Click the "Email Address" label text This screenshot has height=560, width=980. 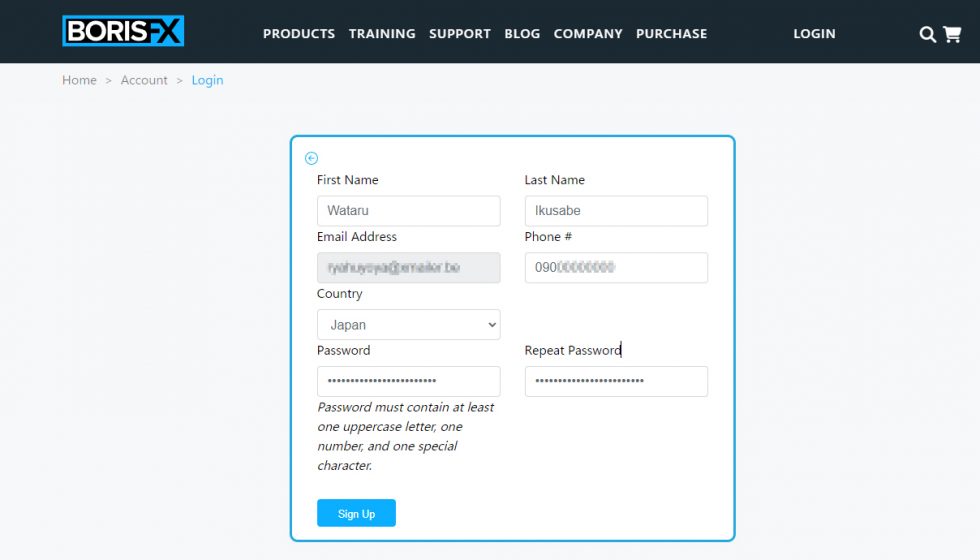356,236
